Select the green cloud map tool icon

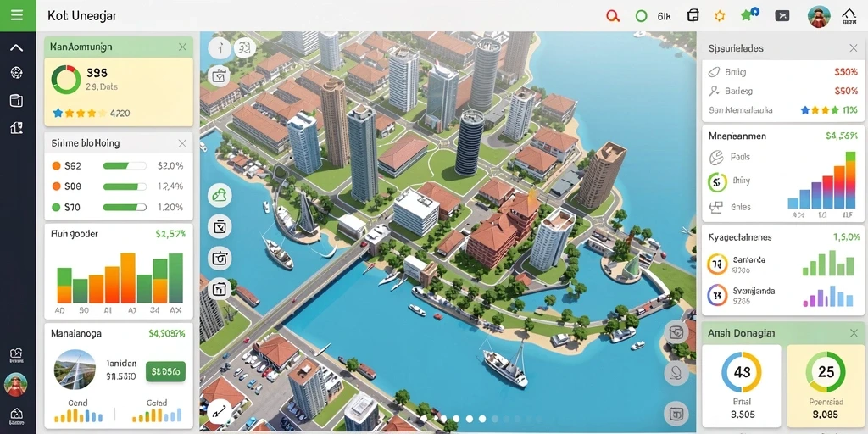click(220, 195)
